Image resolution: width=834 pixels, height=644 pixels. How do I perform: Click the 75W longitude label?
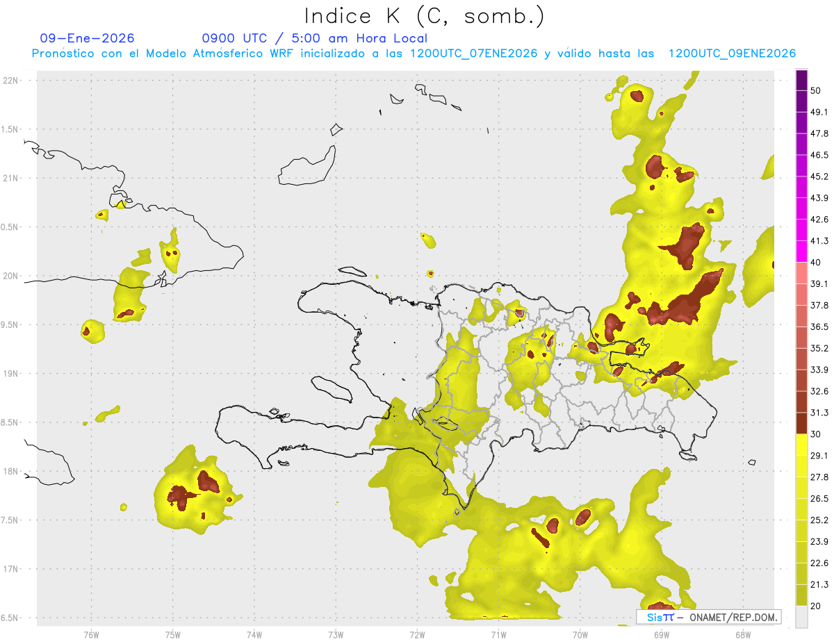click(x=173, y=634)
